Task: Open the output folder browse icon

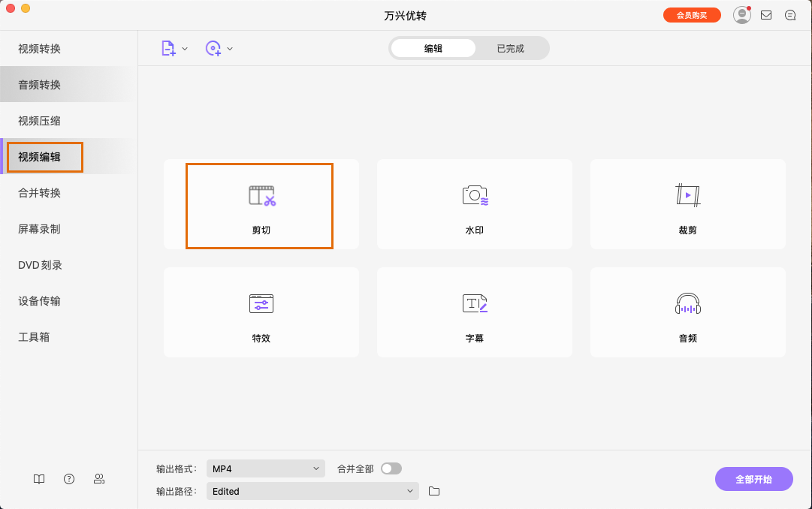Action: (x=434, y=491)
